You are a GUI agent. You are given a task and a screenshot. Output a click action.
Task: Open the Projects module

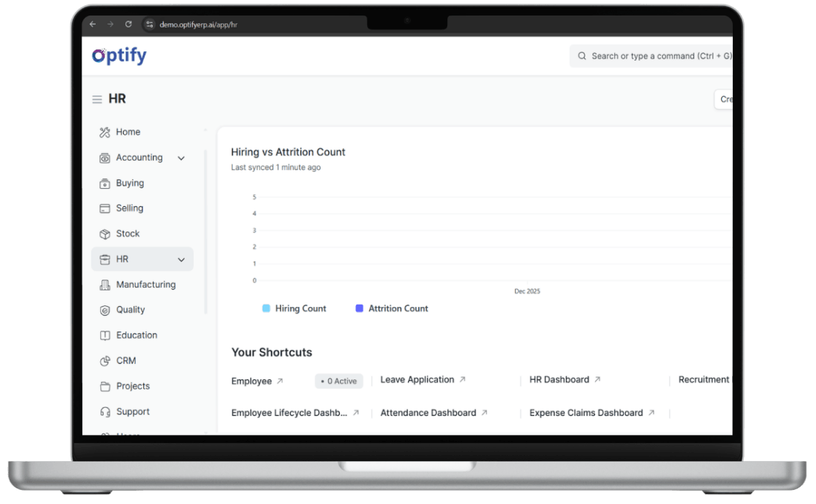(133, 386)
